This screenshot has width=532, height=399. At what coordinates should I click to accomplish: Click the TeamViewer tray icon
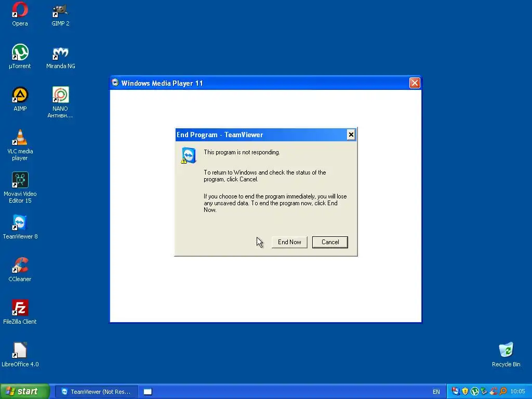pos(456,391)
